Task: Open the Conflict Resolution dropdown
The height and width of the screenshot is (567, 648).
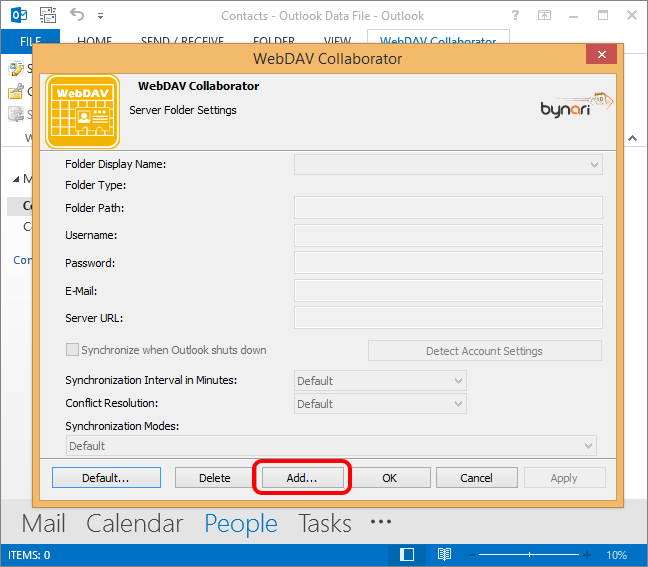Action: 380,404
